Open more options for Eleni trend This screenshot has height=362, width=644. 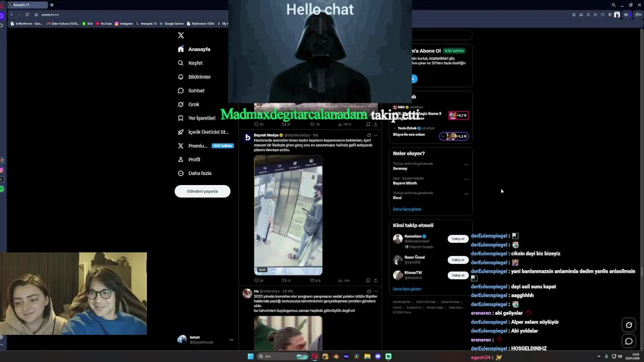(466, 194)
